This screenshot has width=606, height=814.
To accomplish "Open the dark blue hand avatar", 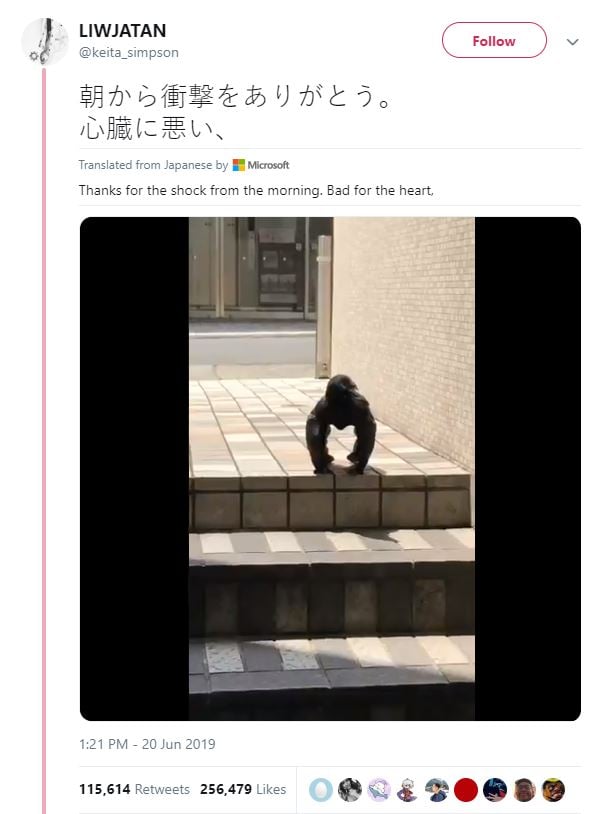I will tap(495, 790).
